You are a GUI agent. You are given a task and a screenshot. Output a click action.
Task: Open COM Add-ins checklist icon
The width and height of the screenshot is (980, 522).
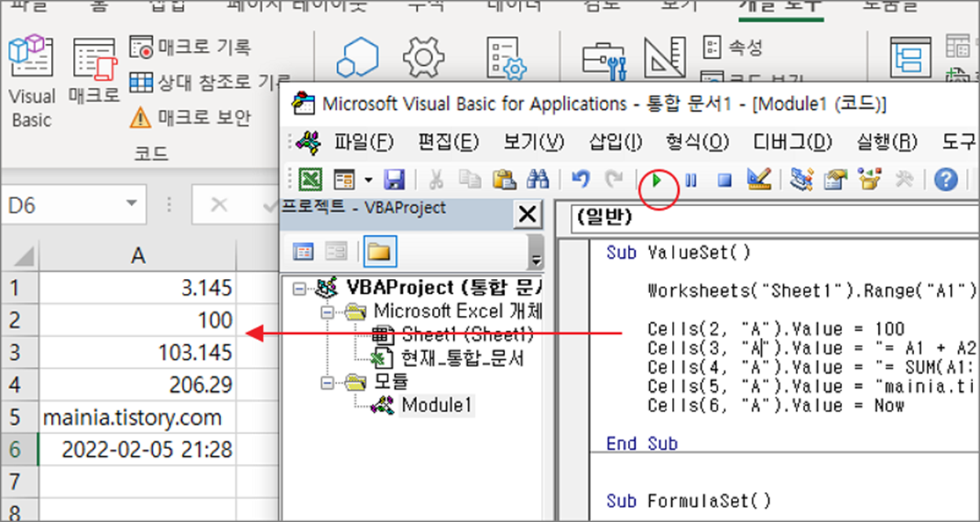click(x=506, y=59)
